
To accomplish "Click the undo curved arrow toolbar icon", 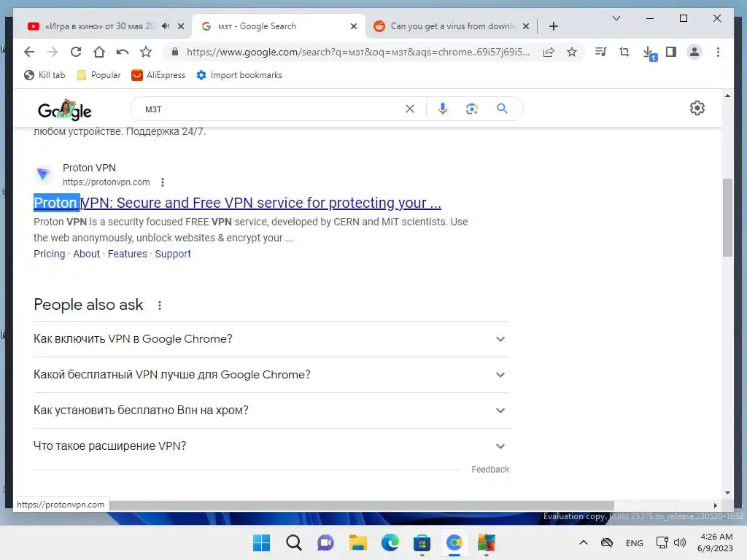I will (x=123, y=52).
